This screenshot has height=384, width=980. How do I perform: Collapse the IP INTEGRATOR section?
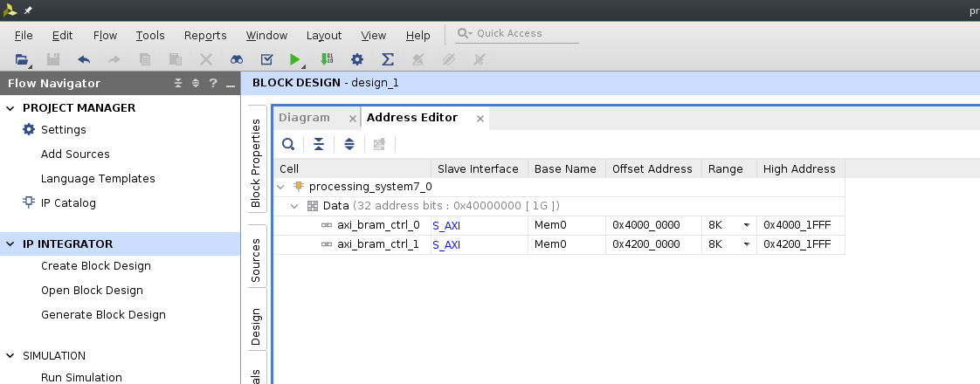click(10, 244)
